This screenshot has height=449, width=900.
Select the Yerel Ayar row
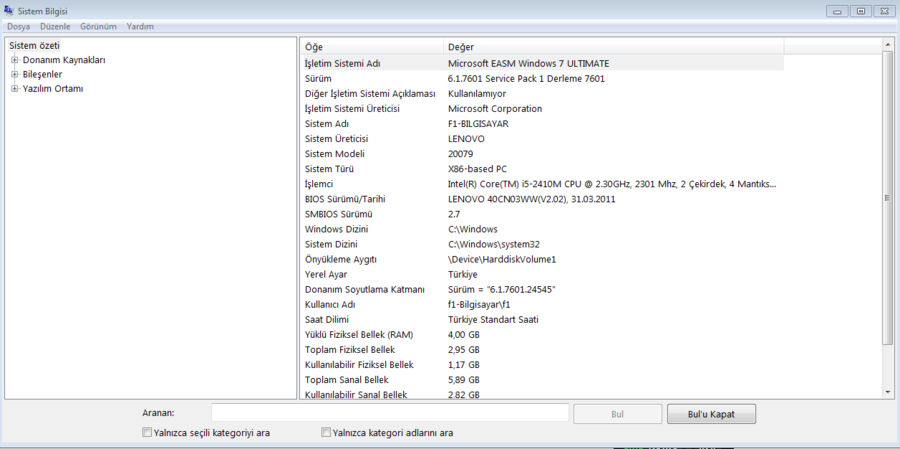(542, 274)
